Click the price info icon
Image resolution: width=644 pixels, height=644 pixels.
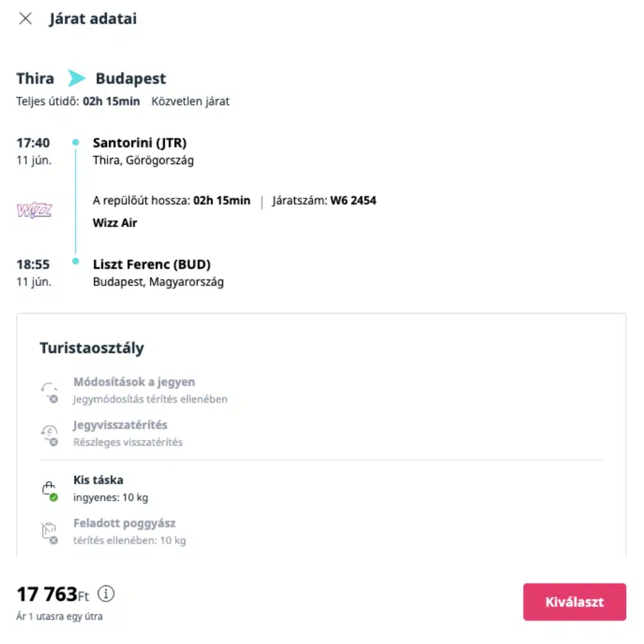pyautogui.click(x=106, y=593)
